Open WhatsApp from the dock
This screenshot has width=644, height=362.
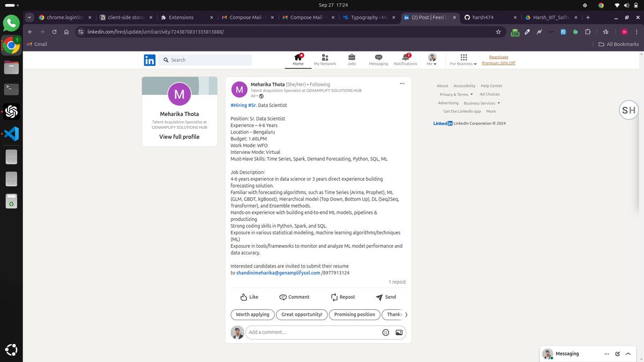pos(11,23)
